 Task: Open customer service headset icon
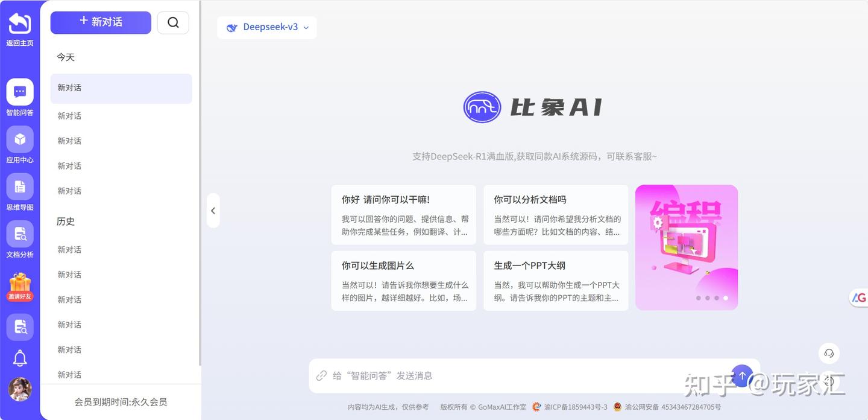(x=829, y=354)
